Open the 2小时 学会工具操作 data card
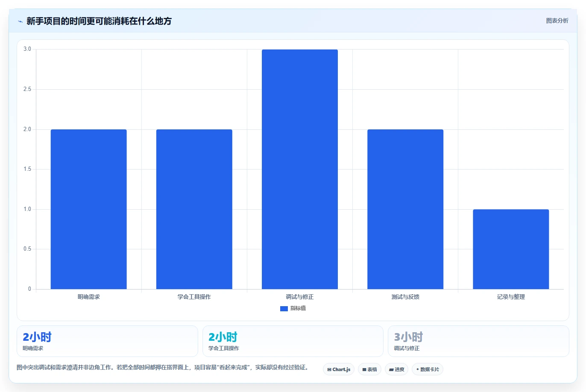This screenshot has width=586, height=392. (293, 341)
